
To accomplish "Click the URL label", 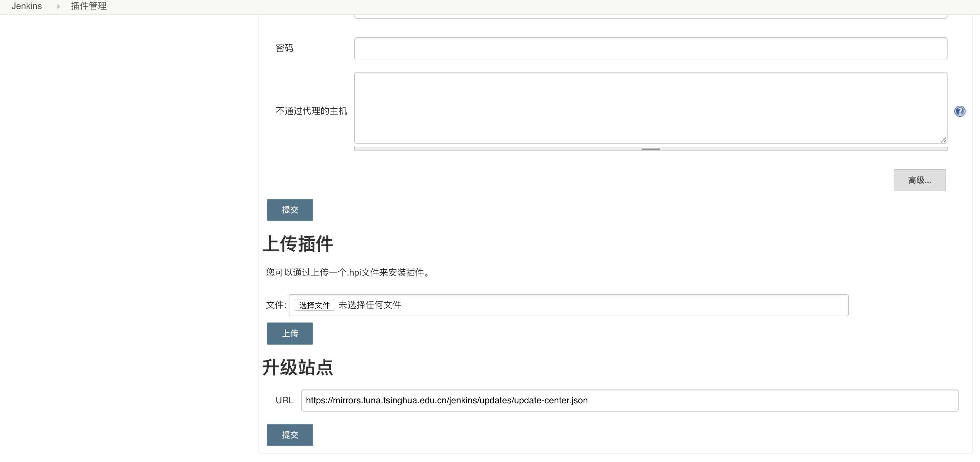I will (285, 400).
